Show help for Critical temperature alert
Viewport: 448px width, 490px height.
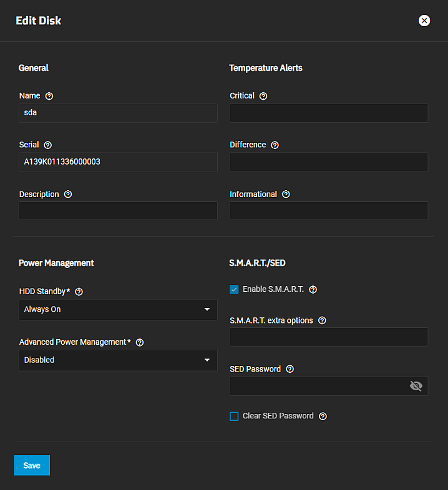pyautogui.click(x=263, y=96)
